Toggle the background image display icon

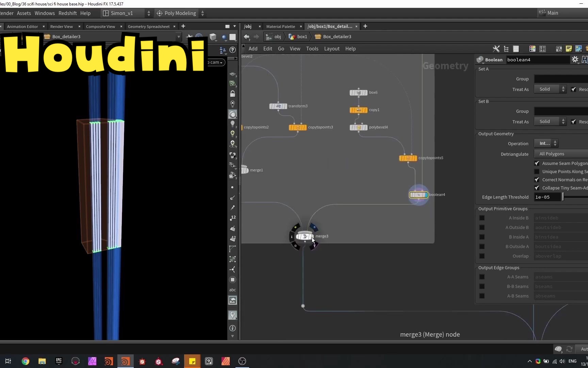pos(233,301)
